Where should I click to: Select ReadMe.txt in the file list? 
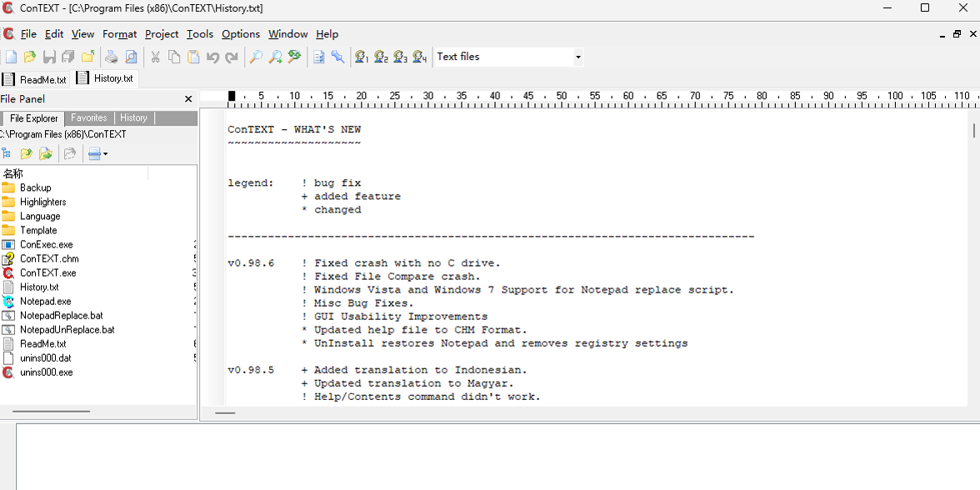[x=42, y=344]
